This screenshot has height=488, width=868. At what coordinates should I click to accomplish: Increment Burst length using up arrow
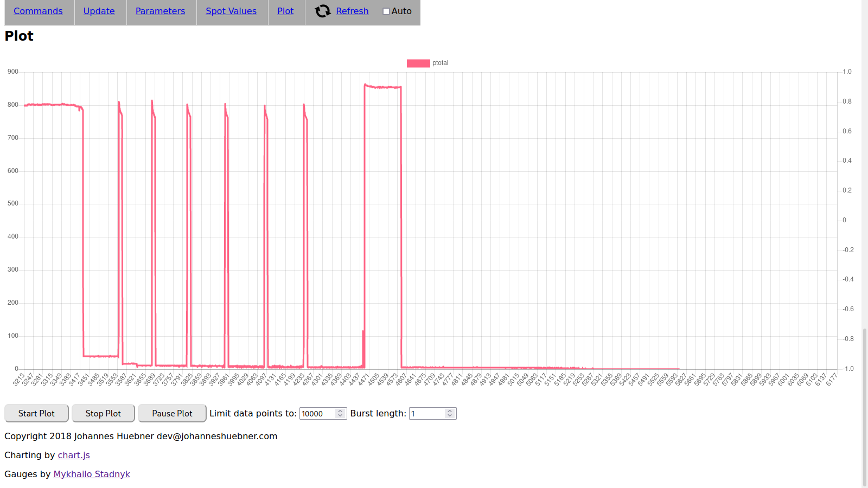[450, 411]
